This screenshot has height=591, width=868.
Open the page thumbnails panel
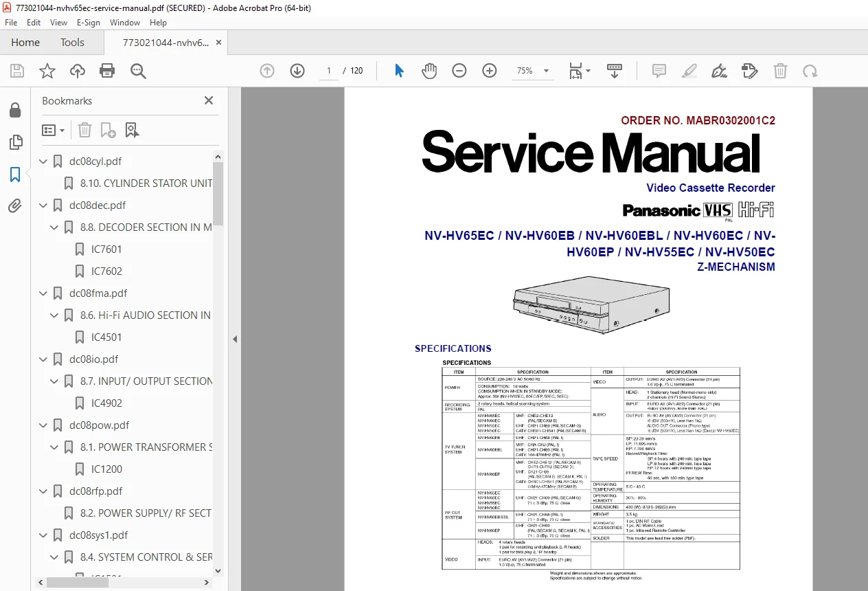[15, 142]
